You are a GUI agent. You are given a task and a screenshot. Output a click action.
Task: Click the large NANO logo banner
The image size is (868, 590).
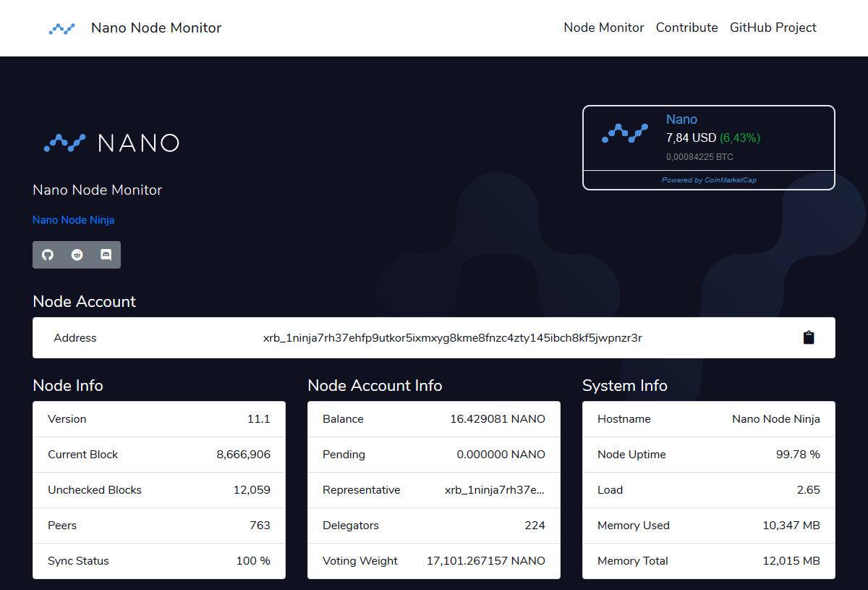click(111, 143)
